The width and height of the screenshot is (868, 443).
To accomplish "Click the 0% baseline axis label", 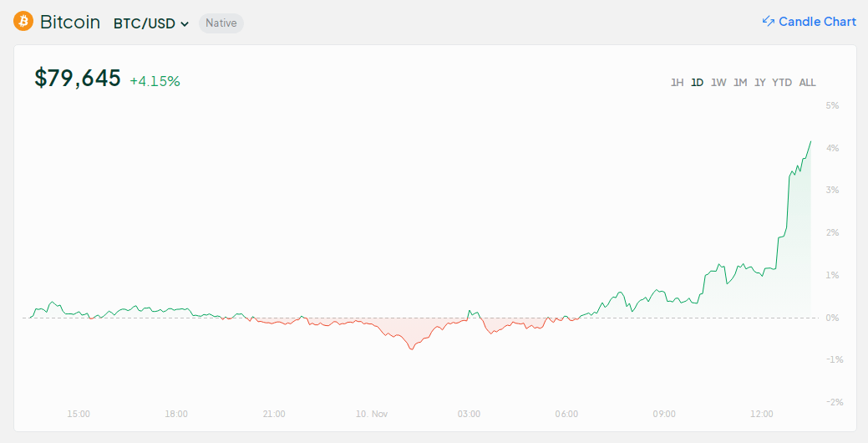I will click(832, 318).
